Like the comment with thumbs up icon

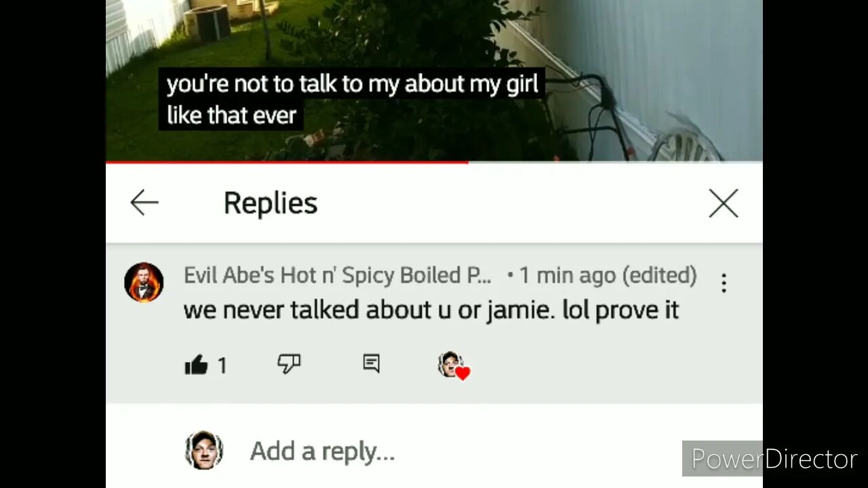[x=196, y=365]
